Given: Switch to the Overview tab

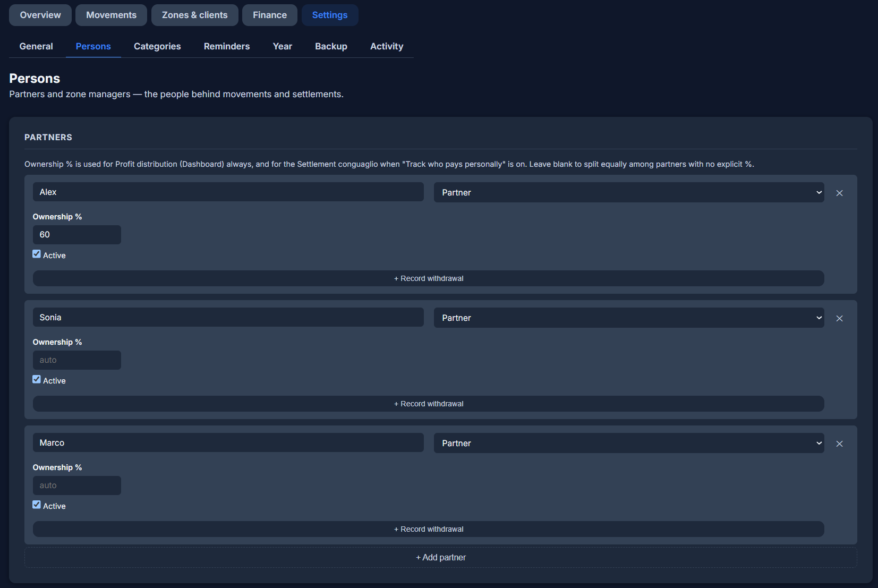Looking at the screenshot, I should click(x=40, y=15).
